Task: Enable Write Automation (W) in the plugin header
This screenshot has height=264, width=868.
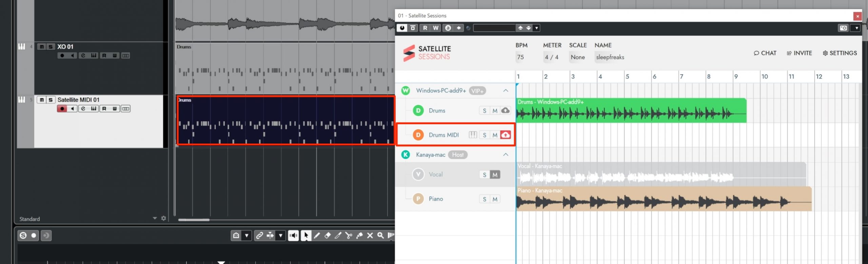Action: tap(436, 28)
